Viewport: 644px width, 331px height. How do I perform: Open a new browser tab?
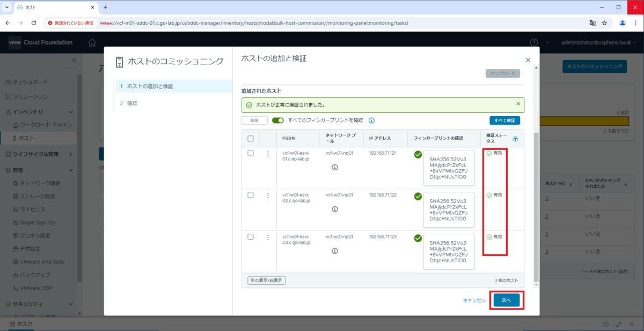tap(106, 8)
